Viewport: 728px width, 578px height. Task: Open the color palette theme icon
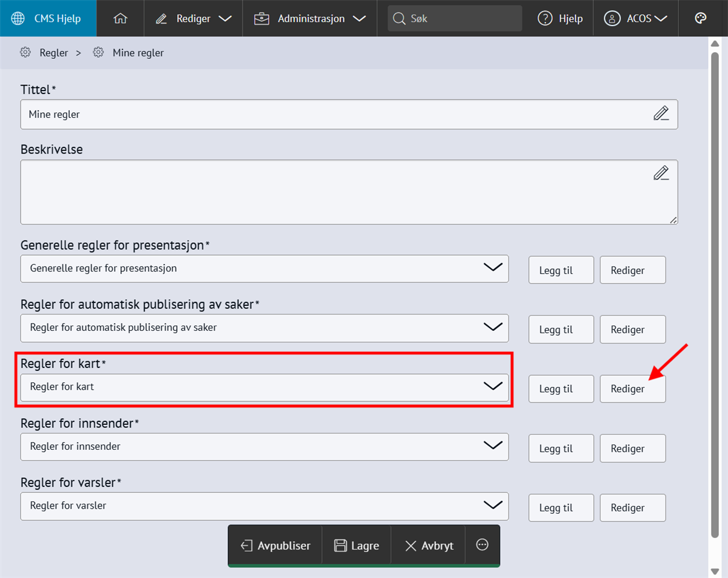point(701,18)
